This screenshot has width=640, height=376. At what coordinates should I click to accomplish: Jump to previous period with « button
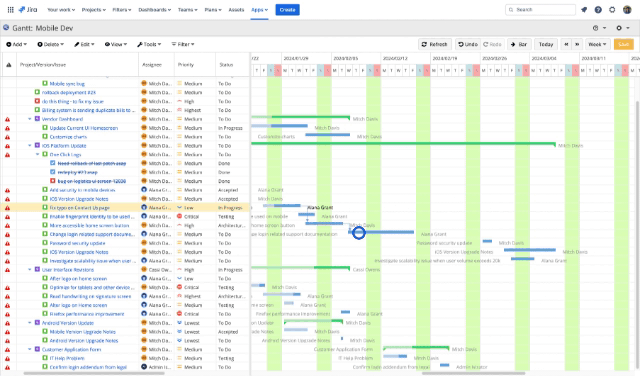point(566,44)
